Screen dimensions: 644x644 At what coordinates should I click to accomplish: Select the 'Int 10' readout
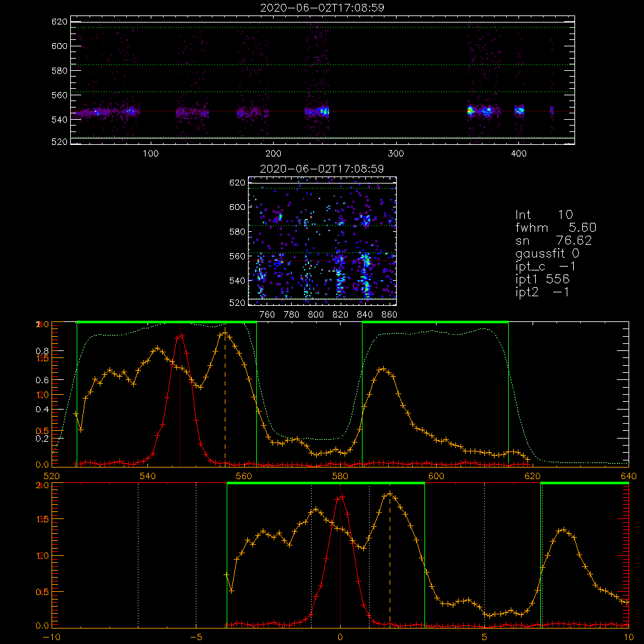coord(544,215)
